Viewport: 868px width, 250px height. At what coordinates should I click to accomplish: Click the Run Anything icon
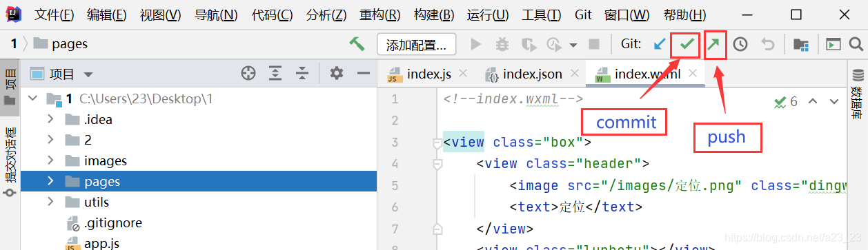tap(834, 44)
